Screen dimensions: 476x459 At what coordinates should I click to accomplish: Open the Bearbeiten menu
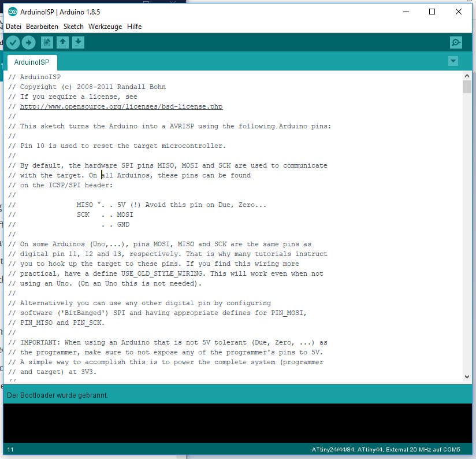[x=42, y=27]
